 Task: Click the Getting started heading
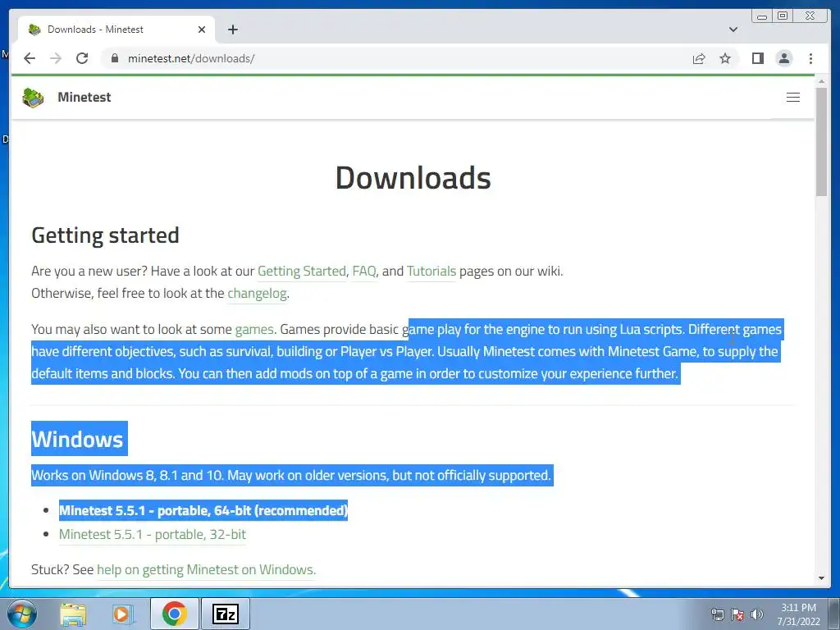106,235
